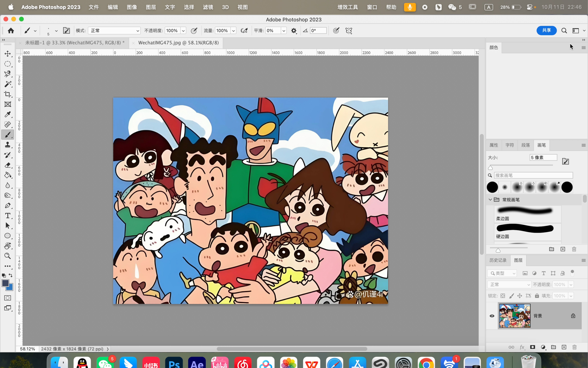
Task: Open the 滤镜 menu
Action: click(x=208, y=7)
